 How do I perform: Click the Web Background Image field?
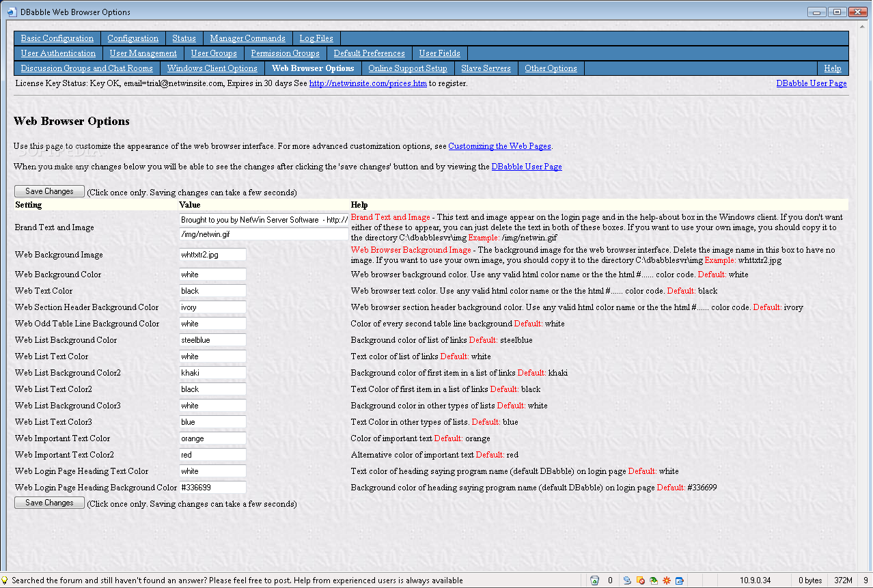pyautogui.click(x=212, y=254)
